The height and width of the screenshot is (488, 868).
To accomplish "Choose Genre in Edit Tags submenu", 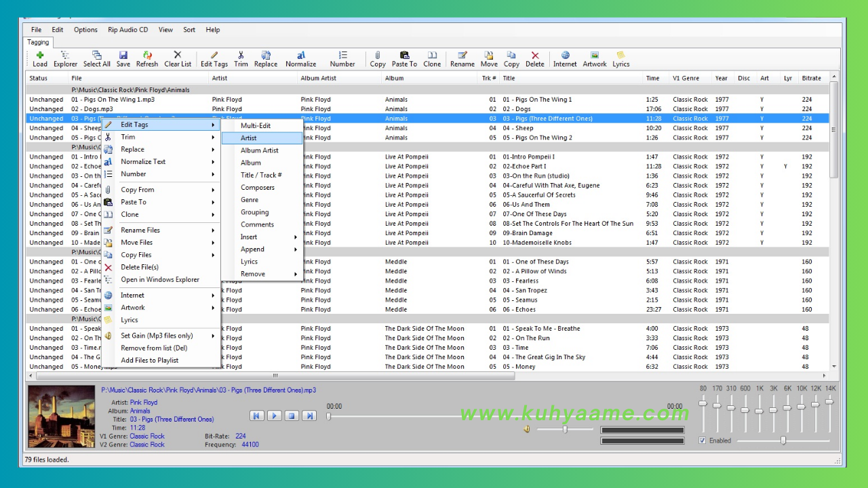I will point(262,200).
